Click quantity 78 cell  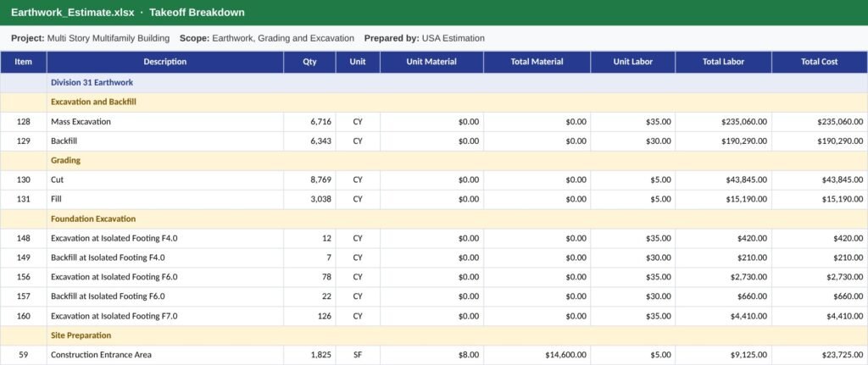click(x=309, y=277)
